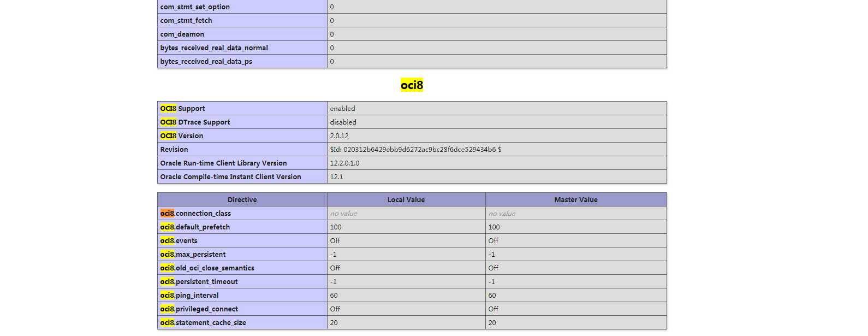Select local value 20 of statement_cache_size
868x336 pixels.
(334, 322)
